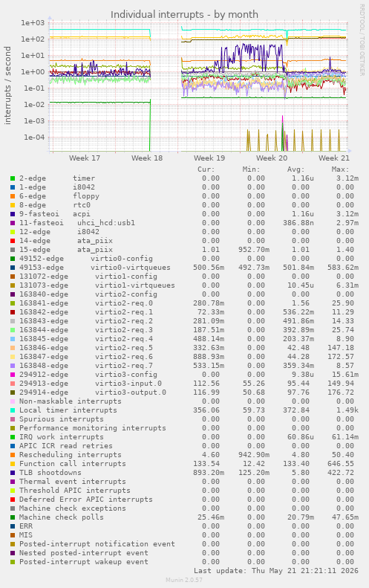
Task: Click the graph title Individual interrupts - by month
Action: [184, 15]
